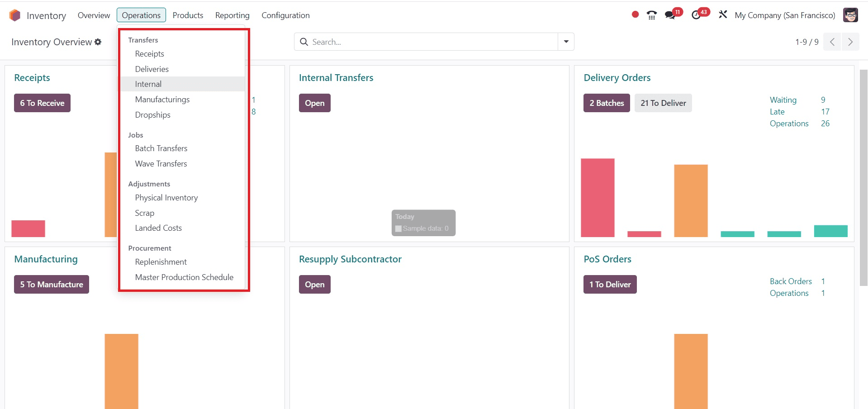
Task: Open the Inventory Overview gear settings
Action: coord(98,42)
